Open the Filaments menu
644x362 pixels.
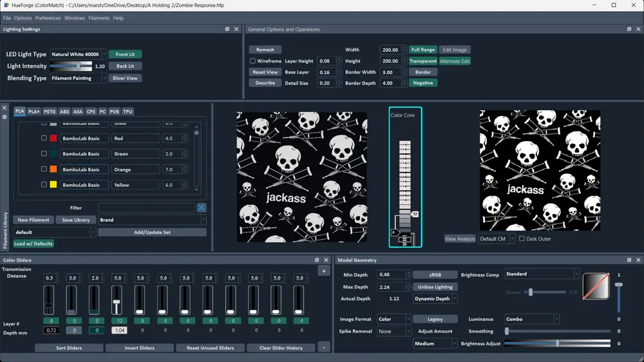pos(99,18)
